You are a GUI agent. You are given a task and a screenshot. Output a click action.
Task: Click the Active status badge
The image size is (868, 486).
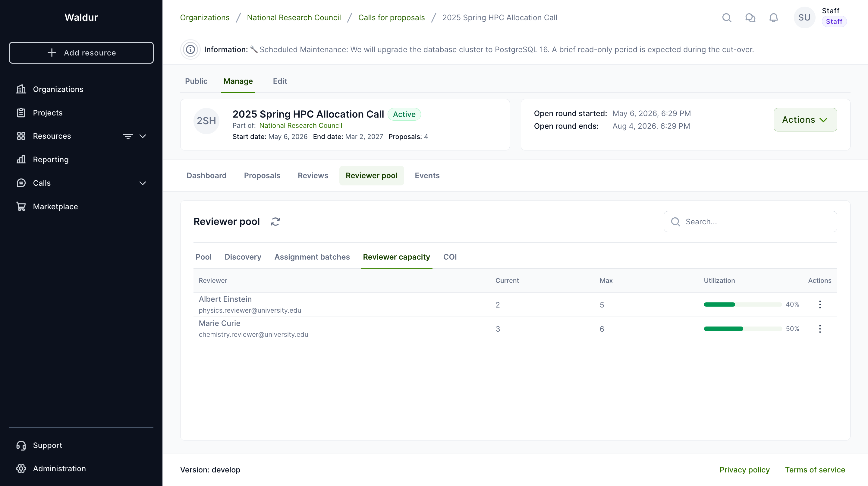click(x=404, y=114)
